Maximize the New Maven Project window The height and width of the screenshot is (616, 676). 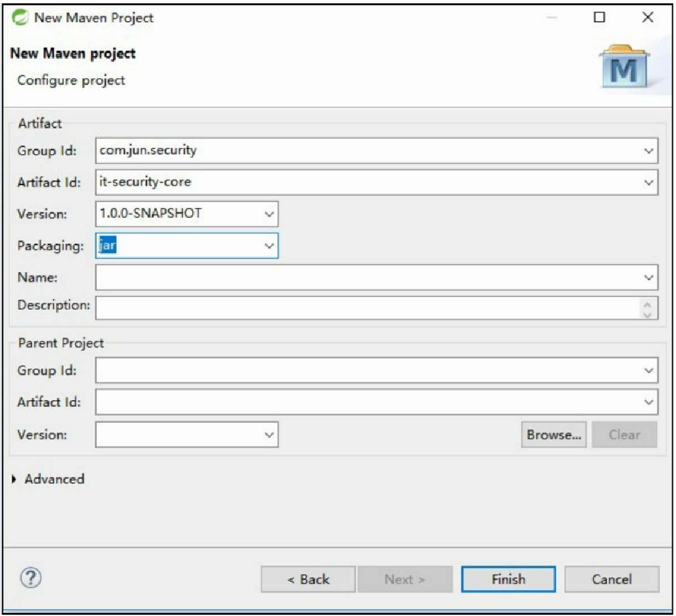(600, 17)
